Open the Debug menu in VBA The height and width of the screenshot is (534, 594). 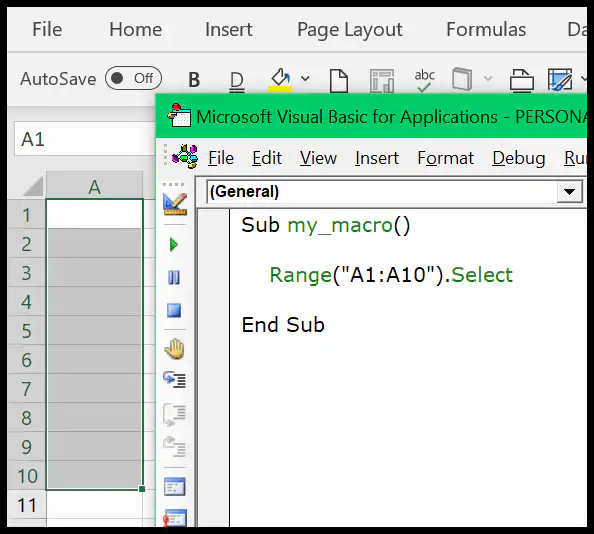(x=519, y=158)
